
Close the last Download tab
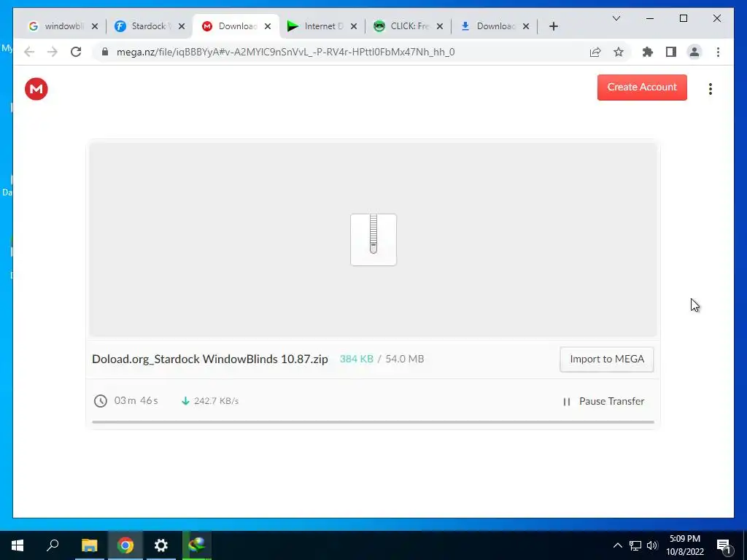[x=526, y=27]
